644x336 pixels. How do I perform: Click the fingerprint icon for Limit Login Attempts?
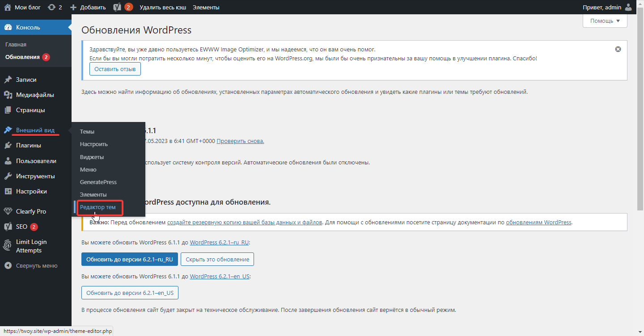point(8,245)
